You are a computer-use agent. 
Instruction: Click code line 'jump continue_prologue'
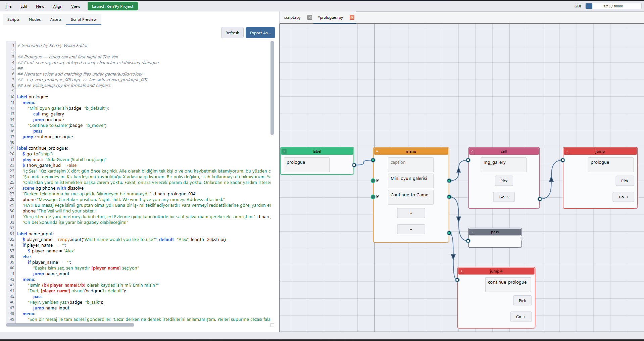48,137
